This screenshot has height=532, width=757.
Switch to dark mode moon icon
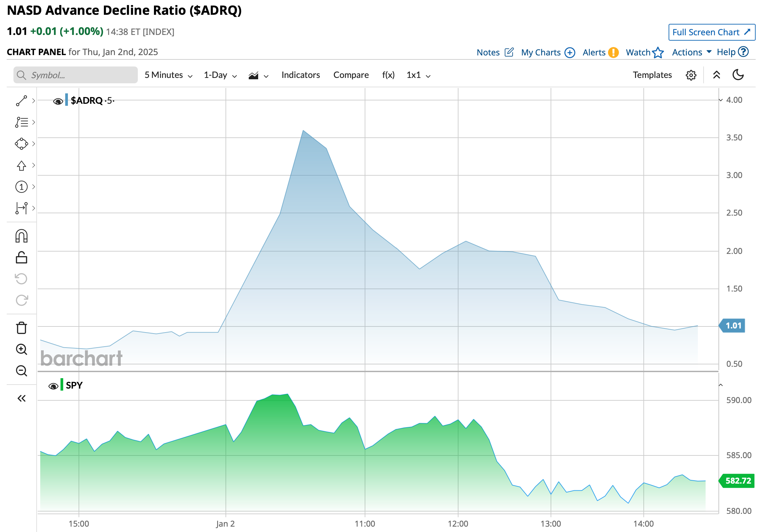(738, 75)
